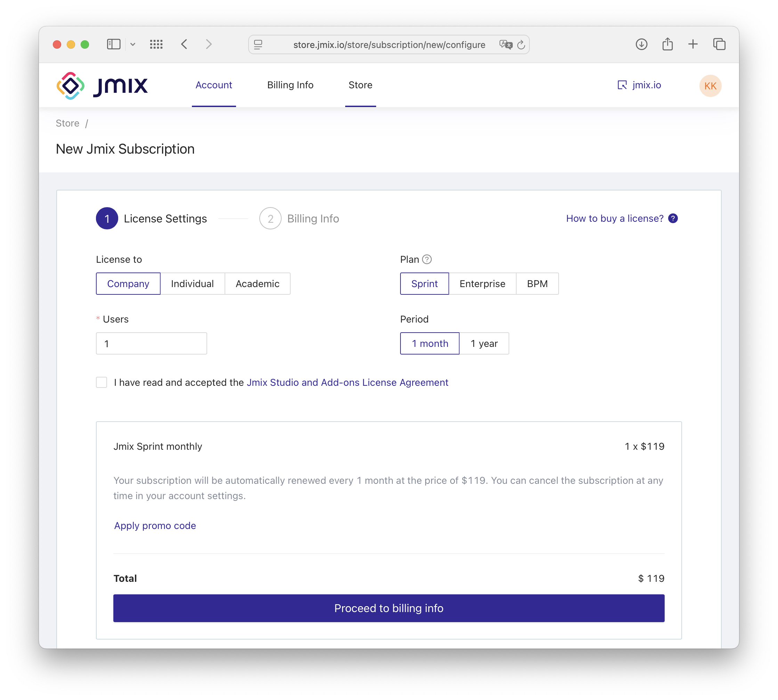Open the Plan help tooltip icon
This screenshot has height=700, width=778.
point(428,259)
